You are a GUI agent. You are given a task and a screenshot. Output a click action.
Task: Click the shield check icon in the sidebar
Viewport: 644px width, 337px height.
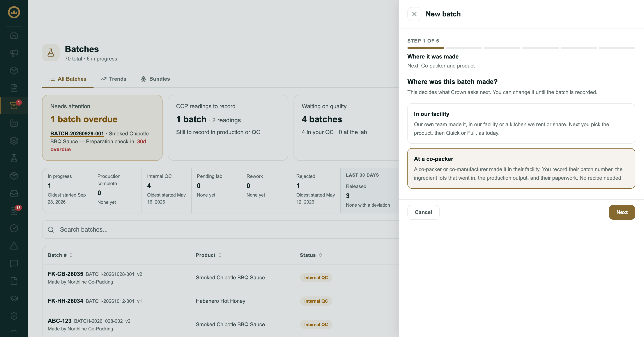tap(14, 316)
